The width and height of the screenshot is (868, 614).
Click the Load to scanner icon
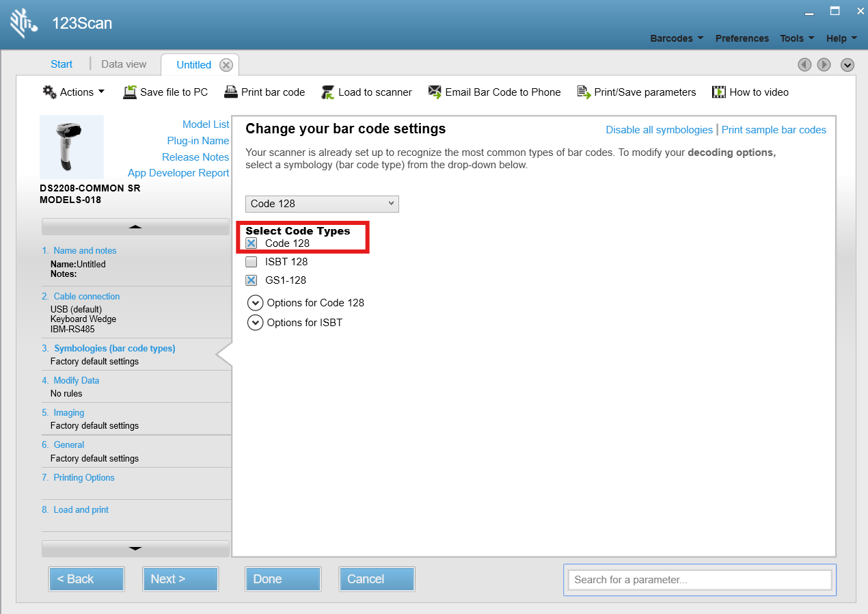click(x=327, y=92)
